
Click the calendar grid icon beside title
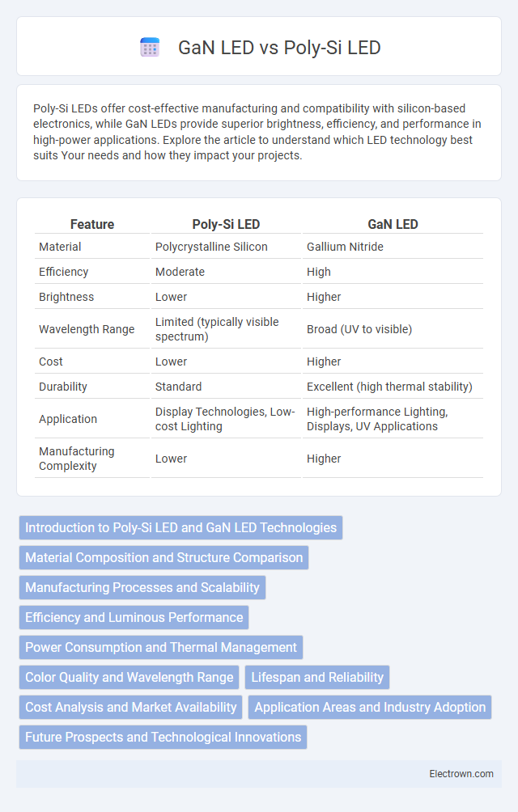point(150,47)
